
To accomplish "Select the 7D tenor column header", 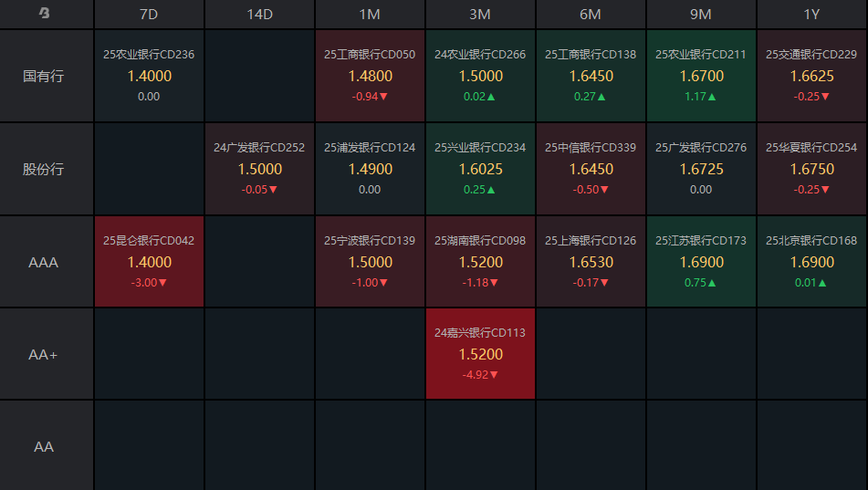I will (149, 15).
